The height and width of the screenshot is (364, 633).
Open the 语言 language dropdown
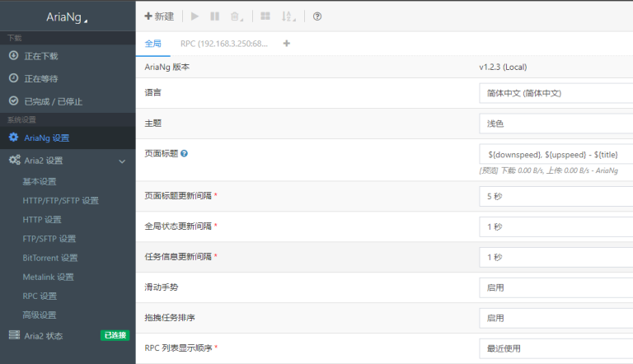(x=556, y=93)
